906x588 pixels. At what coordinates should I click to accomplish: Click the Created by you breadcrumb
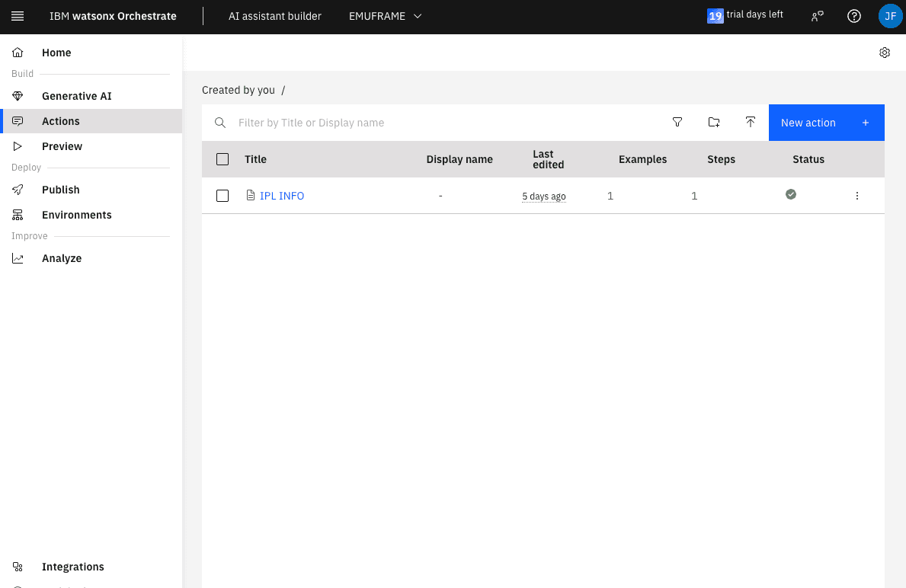(238, 90)
